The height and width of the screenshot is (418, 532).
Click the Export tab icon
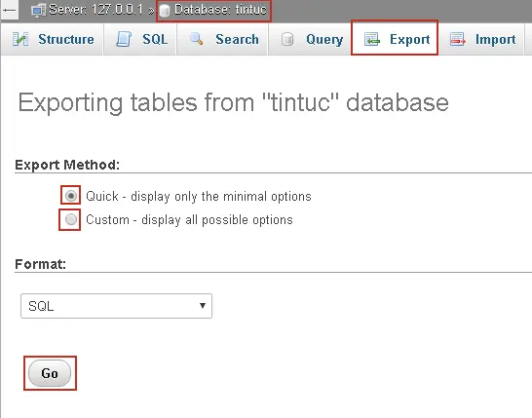[372, 39]
